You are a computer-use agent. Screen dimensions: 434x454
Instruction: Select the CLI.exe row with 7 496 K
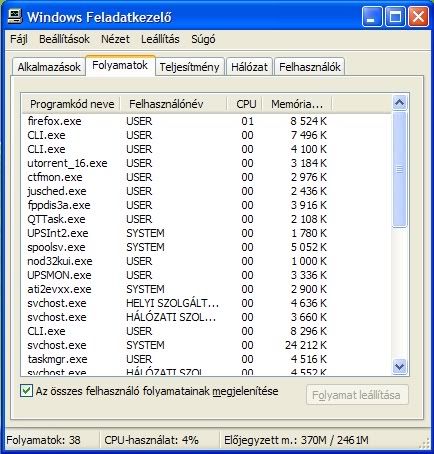pyautogui.click(x=207, y=135)
